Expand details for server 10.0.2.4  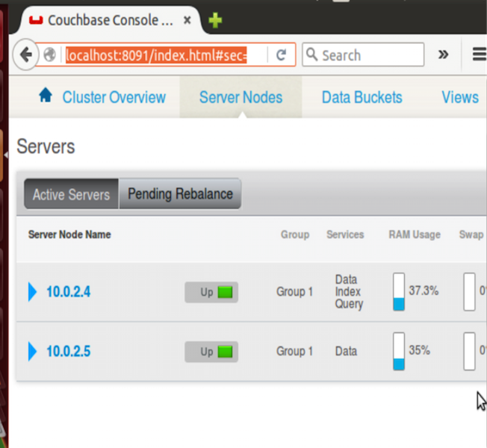[32, 292]
